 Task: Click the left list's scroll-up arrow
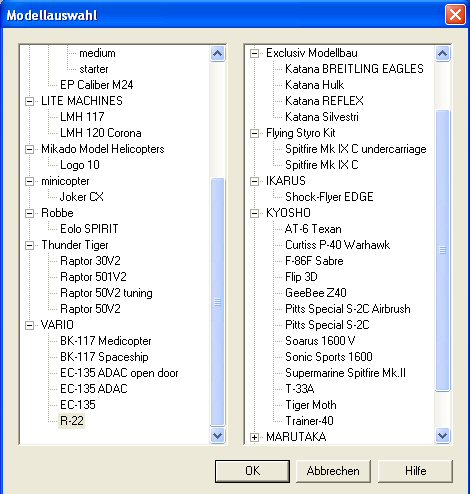217,53
